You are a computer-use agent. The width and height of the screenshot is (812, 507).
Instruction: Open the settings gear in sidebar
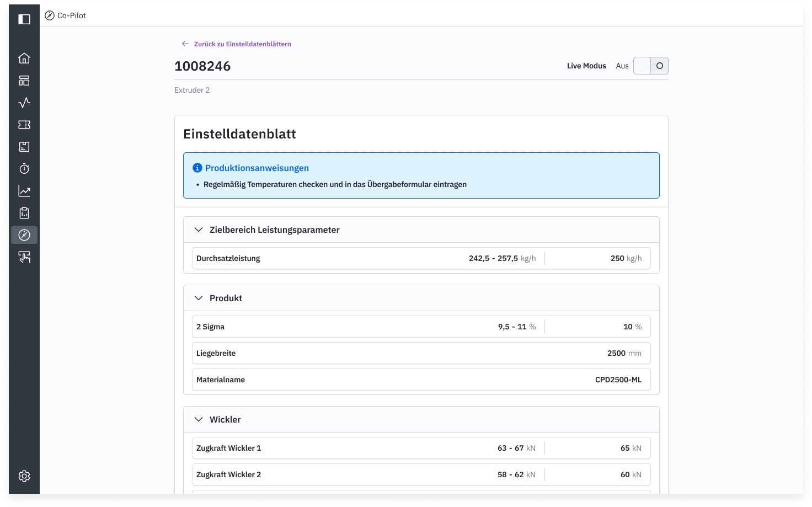tap(24, 476)
